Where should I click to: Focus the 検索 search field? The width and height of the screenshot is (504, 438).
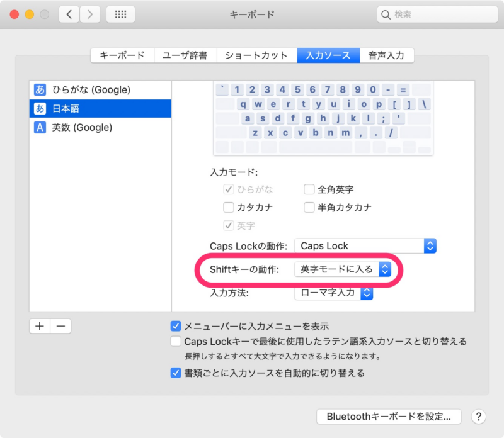pyautogui.click(x=437, y=14)
